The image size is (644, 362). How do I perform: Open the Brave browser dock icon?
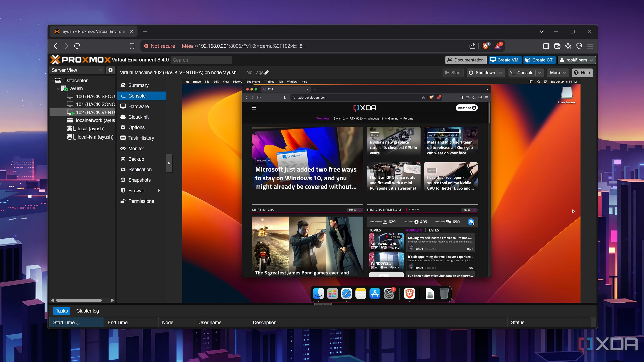410,294
